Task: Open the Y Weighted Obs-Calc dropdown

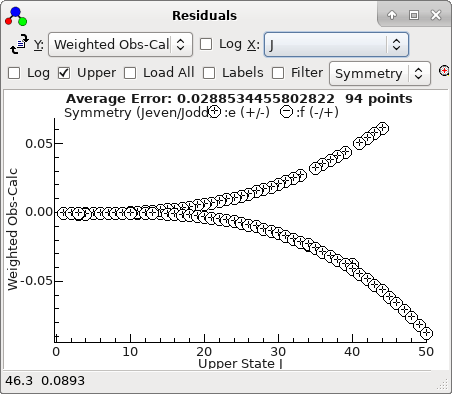Action: click(x=120, y=44)
